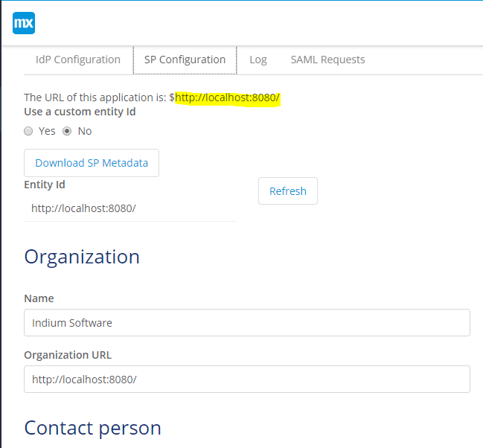
Task: Click the Use a custom entity Id label
Action: [80, 112]
